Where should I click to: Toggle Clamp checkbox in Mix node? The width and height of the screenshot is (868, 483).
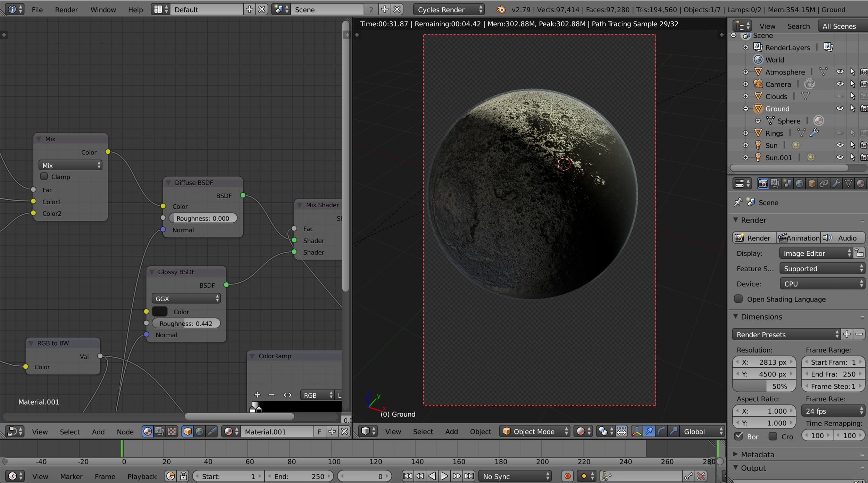(x=44, y=176)
